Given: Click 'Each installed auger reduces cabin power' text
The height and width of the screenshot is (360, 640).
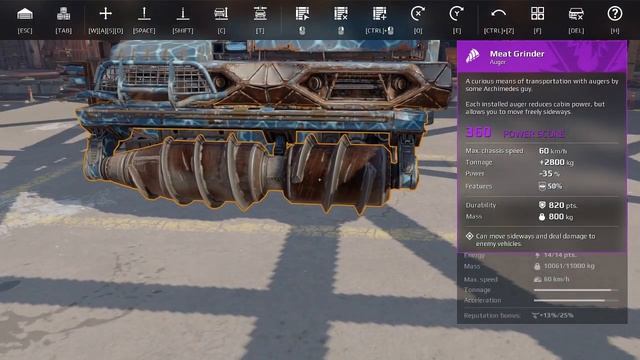Looking at the screenshot, I should [535, 108].
